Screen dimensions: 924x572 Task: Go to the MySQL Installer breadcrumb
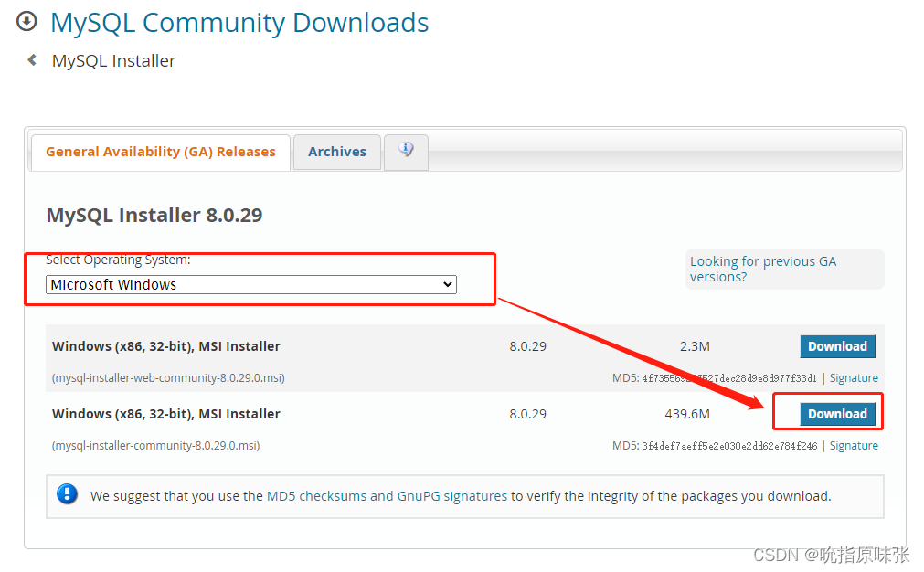coord(113,60)
